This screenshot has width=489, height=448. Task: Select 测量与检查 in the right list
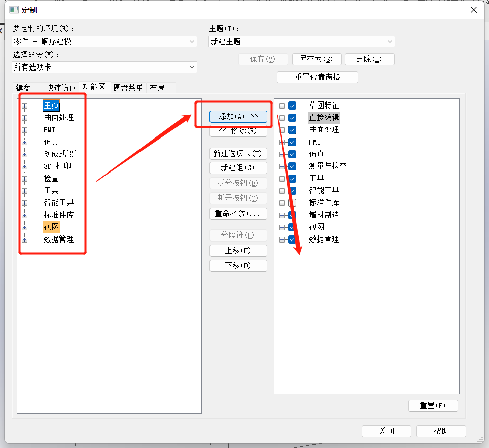pyautogui.click(x=328, y=166)
